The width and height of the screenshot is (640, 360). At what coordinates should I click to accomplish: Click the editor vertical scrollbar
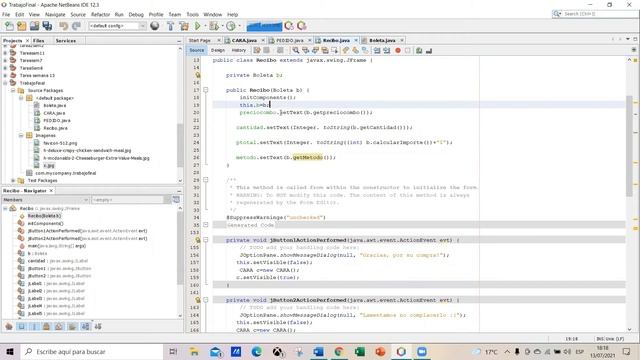(x=629, y=145)
